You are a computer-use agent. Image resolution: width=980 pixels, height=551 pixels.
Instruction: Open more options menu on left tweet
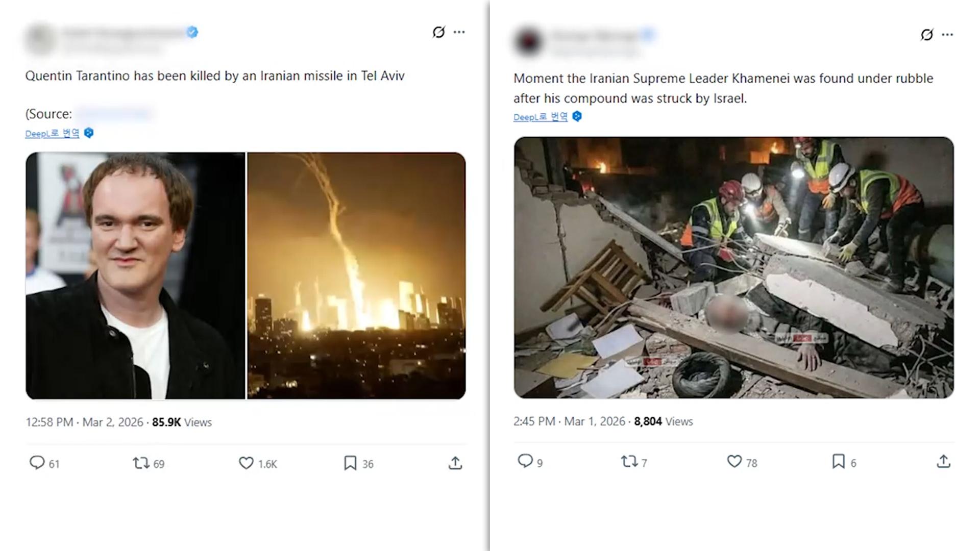[x=459, y=32]
